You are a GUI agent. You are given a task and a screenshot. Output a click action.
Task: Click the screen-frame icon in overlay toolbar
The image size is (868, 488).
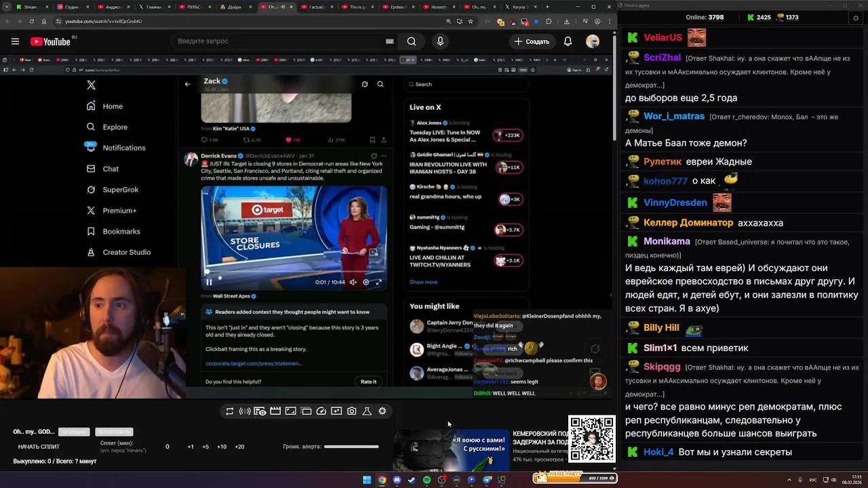290,411
